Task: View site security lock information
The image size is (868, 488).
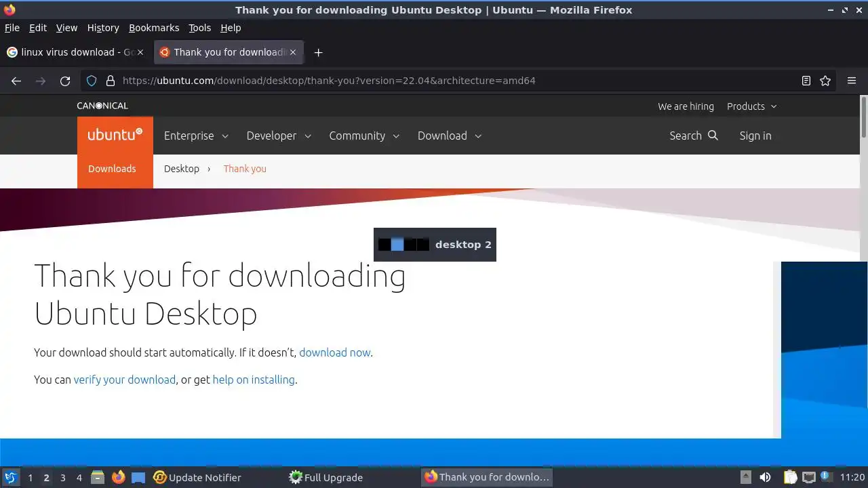Action: click(x=111, y=81)
